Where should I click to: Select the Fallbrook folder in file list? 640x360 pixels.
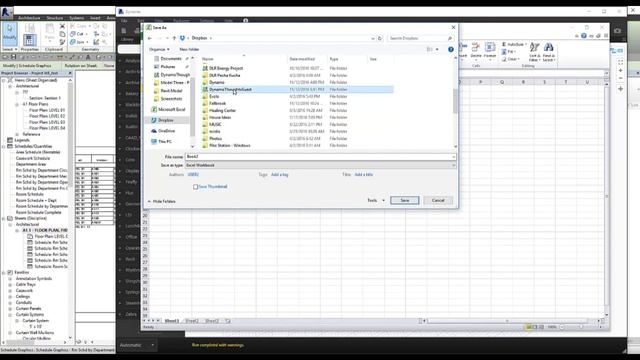click(218, 104)
